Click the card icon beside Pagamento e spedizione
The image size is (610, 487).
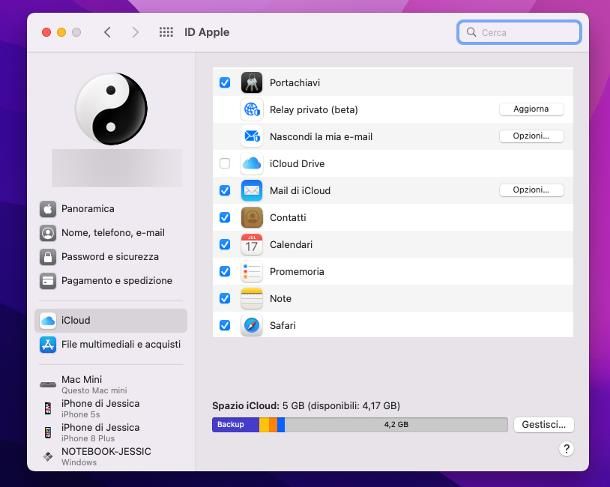pos(48,281)
